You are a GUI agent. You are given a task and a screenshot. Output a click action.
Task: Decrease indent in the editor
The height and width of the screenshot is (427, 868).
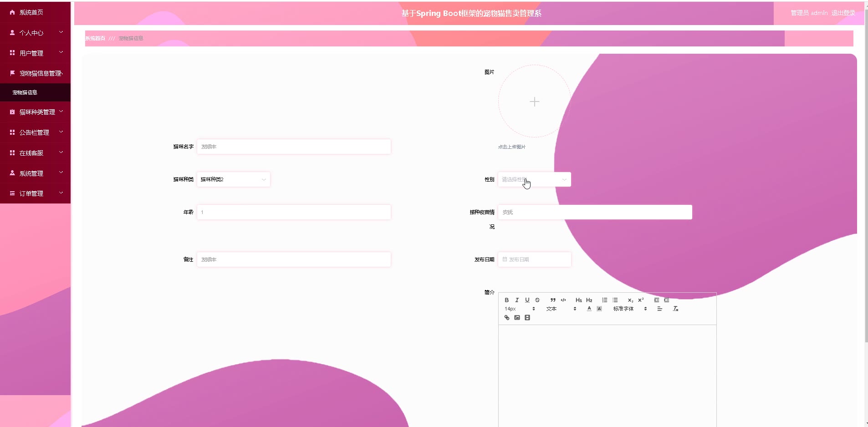point(657,300)
